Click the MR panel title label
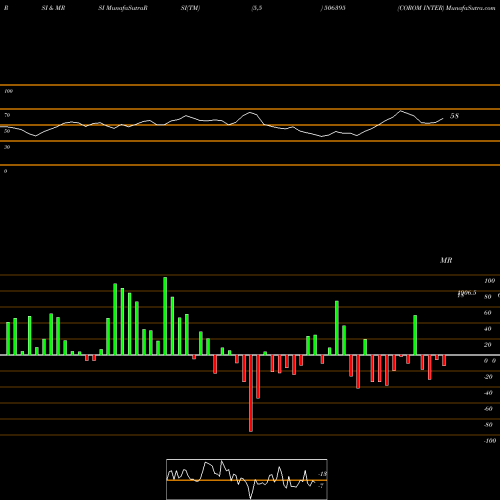Viewport: 500px width, 500px height. [x=446, y=260]
